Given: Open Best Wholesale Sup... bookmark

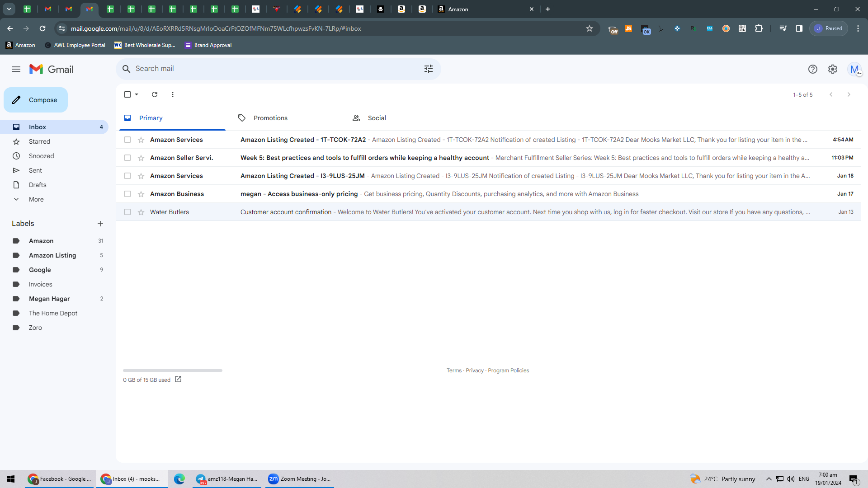Looking at the screenshot, I should point(145,45).
